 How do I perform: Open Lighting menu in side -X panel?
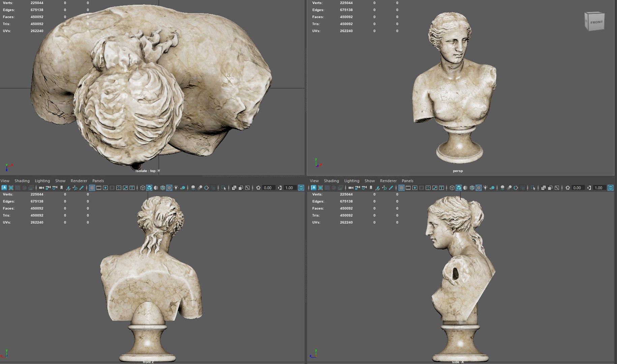(352, 181)
